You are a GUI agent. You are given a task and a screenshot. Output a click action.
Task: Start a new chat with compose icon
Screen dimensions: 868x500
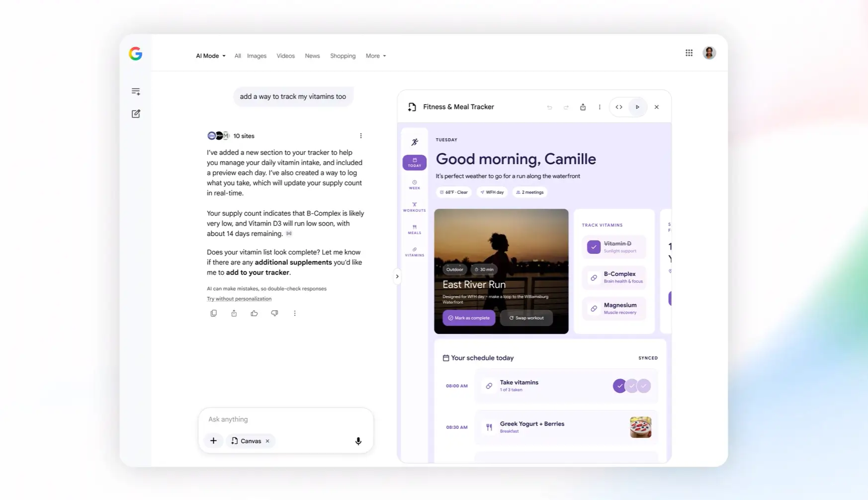coord(136,114)
